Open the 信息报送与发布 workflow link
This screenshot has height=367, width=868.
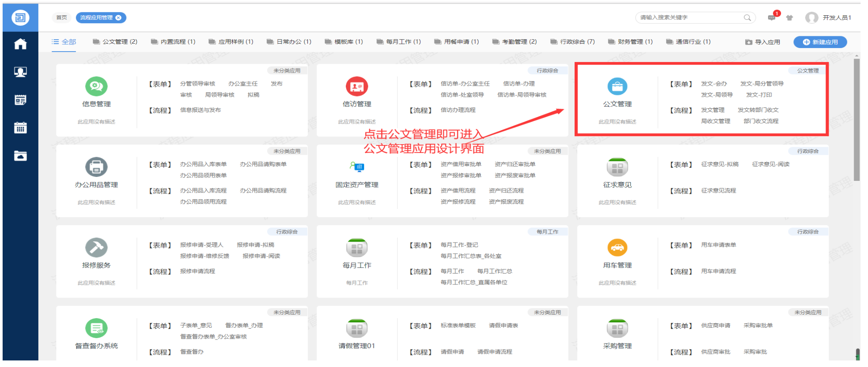click(x=200, y=110)
